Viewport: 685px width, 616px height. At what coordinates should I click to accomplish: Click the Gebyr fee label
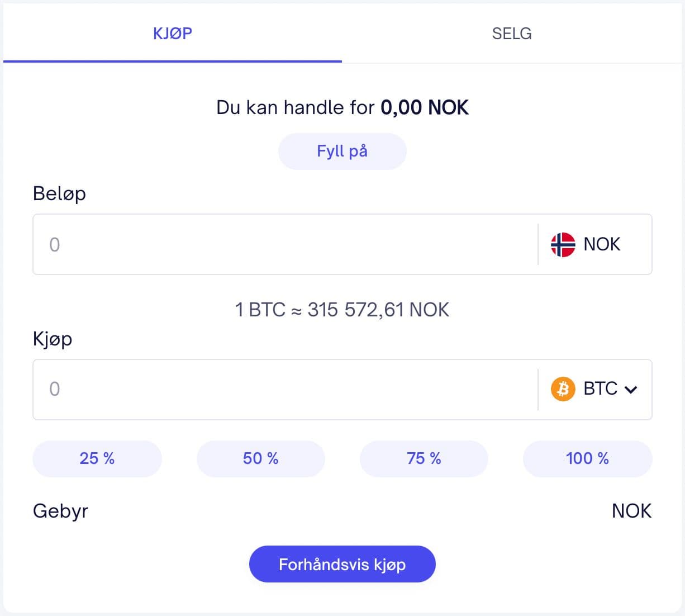(x=60, y=510)
